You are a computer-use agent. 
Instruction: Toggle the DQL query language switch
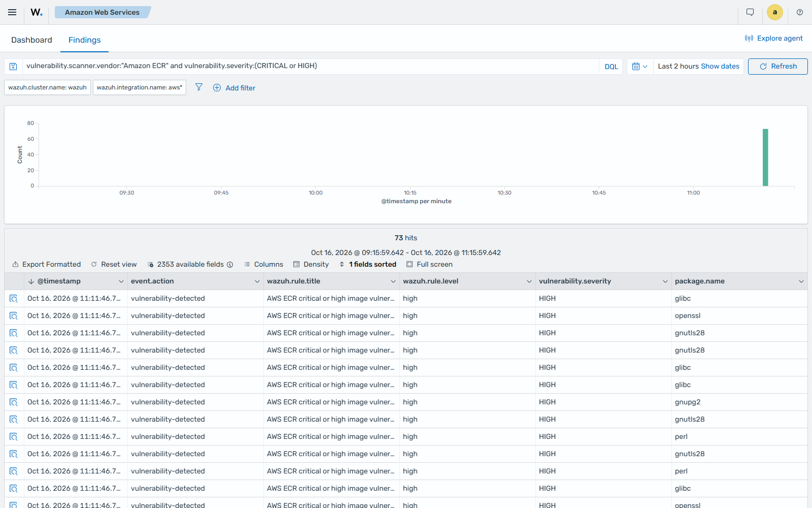coord(612,67)
